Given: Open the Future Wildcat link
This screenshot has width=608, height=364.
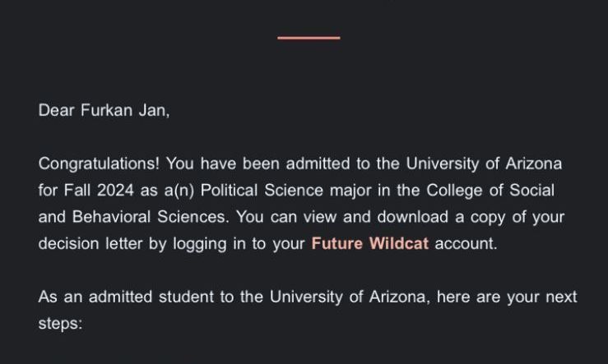Looking at the screenshot, I should 369,245.
